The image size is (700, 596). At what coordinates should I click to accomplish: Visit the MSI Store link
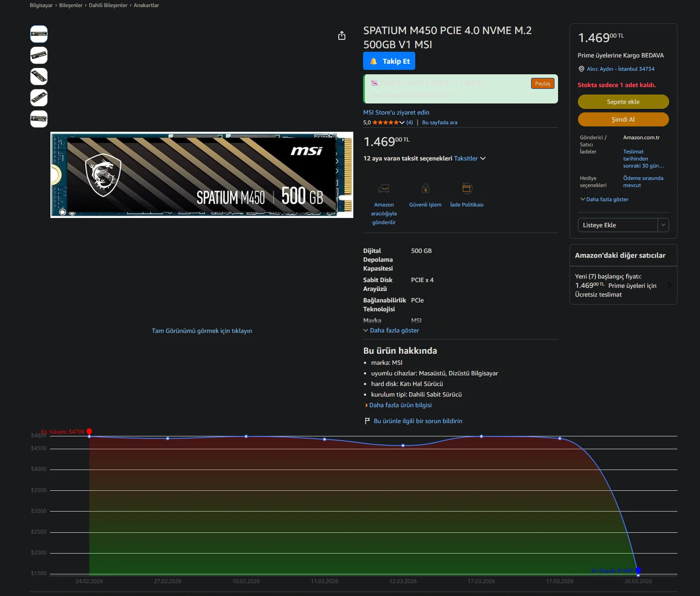(396, 112)
